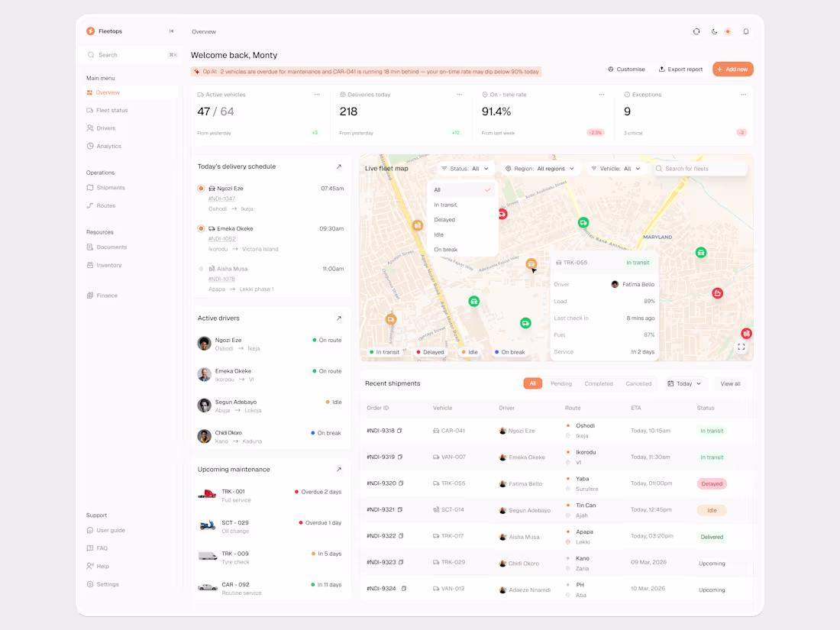This screenshot has height=630, width=840.
Task: Click Delayed status badge for #NDI-9320
Action: 712,483
